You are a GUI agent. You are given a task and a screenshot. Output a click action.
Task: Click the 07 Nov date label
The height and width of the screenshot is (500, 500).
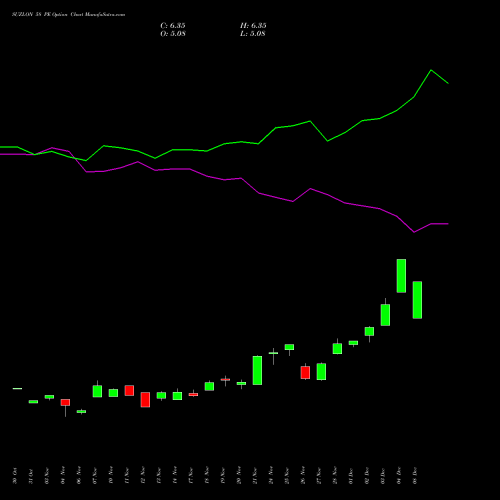[x=95, y=476]
